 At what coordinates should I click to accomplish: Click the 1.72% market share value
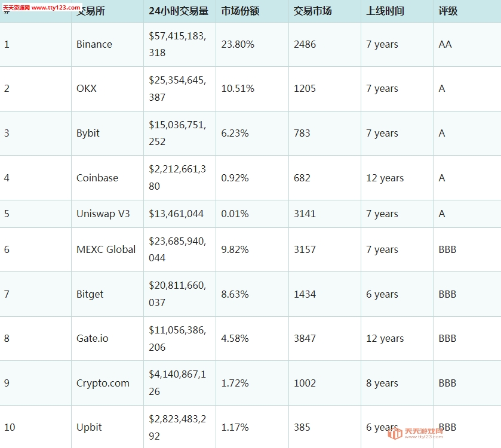235,383
